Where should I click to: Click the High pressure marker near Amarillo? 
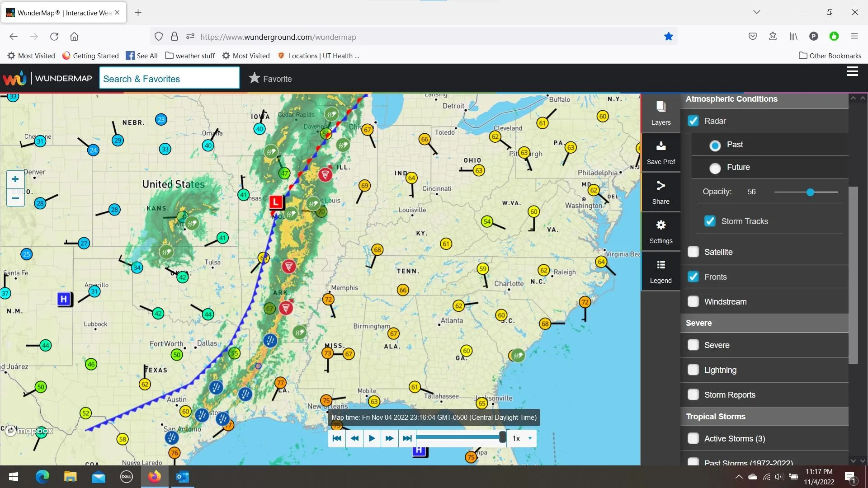tap(64, 299)
